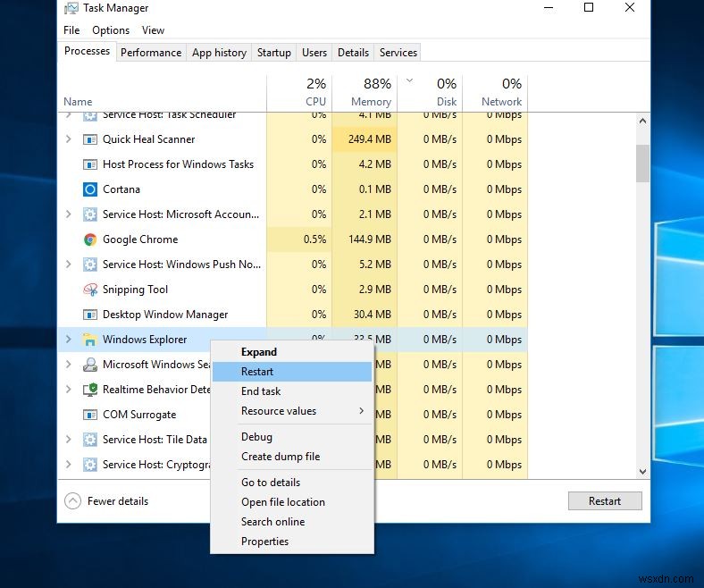Open the Options menu
The height and width of the screenshot is (588, 704).
coord(111,30)
